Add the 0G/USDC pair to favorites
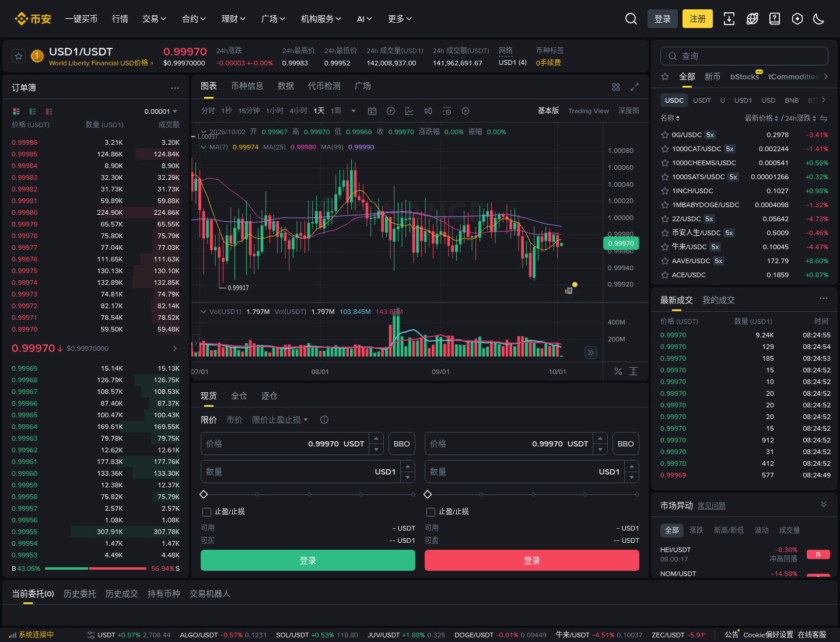The image size is (840, 642). [664, 135]
